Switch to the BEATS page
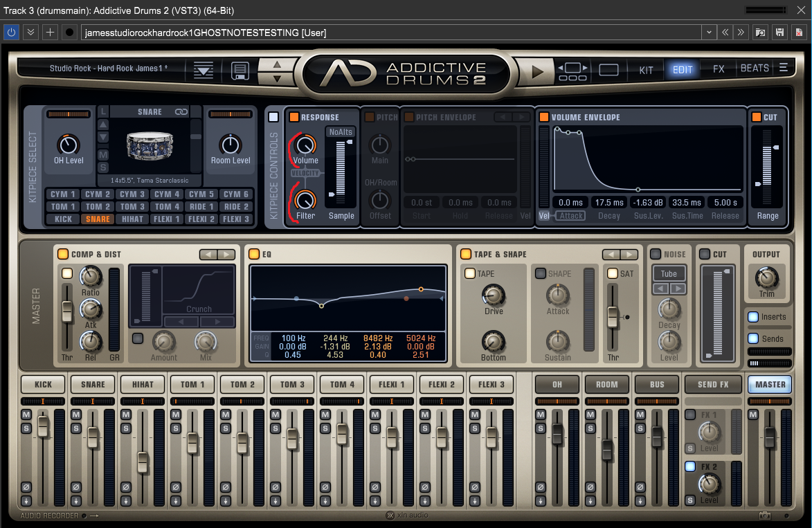 click(x=755, y=68)
